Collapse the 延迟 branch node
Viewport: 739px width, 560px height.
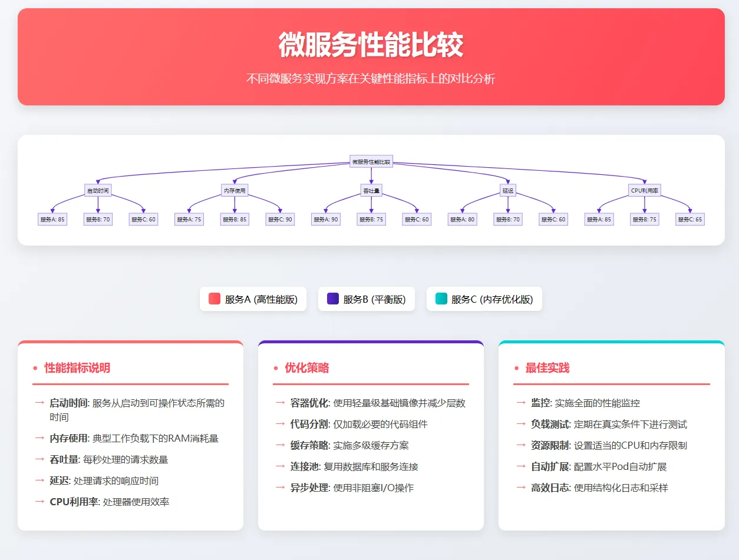[507, 190]
